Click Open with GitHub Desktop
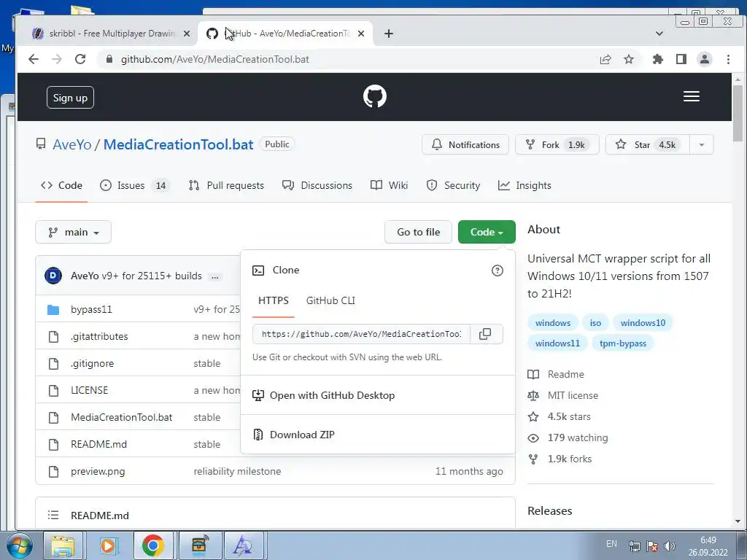 (332, 395)
